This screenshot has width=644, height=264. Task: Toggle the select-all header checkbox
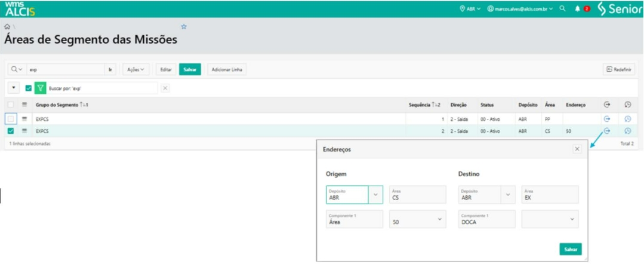point(11,105)
